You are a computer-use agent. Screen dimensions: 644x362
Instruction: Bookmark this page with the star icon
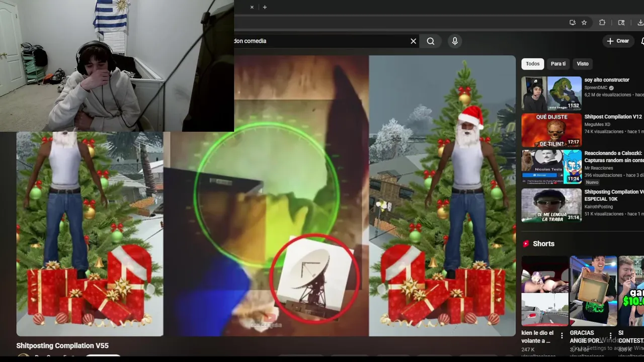click(x=584, y=23)
